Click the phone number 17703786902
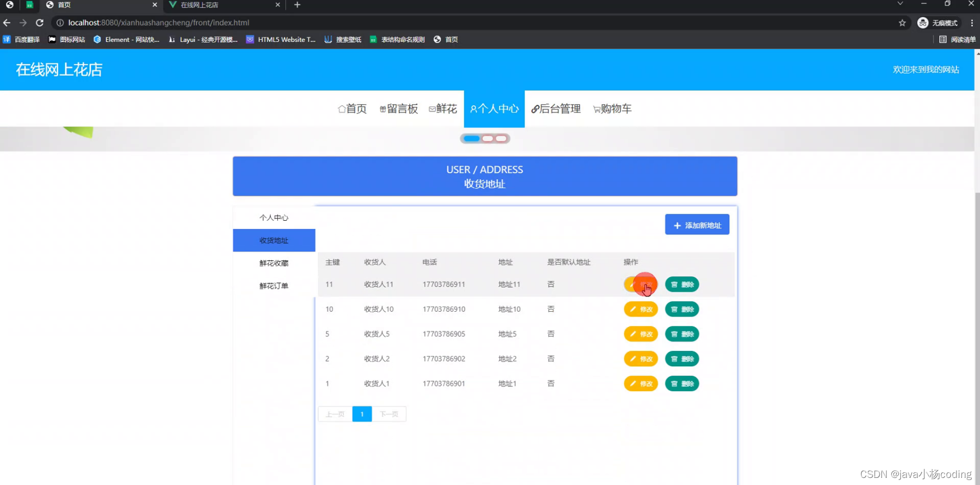 pyautogui.click(x=444, y=359)
